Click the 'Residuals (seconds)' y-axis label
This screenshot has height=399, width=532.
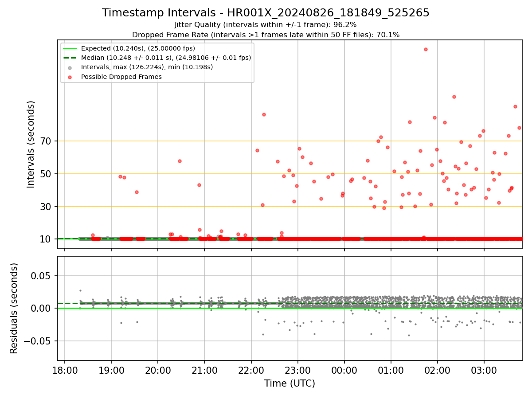click(x=14, y=308)
